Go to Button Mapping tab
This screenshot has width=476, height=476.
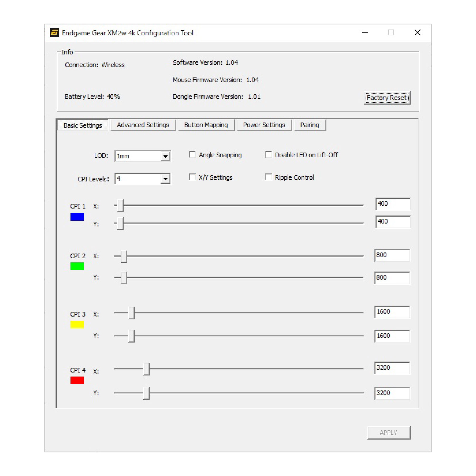[206, 125]
